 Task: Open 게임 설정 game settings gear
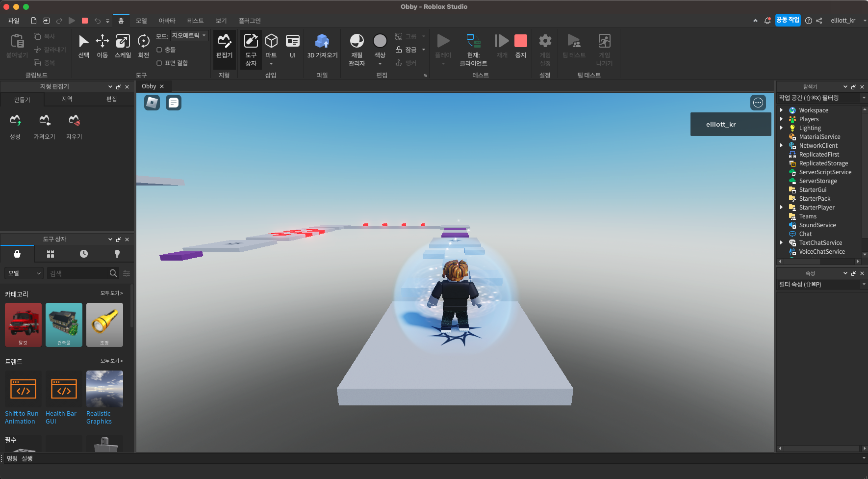tap(545, 50)
